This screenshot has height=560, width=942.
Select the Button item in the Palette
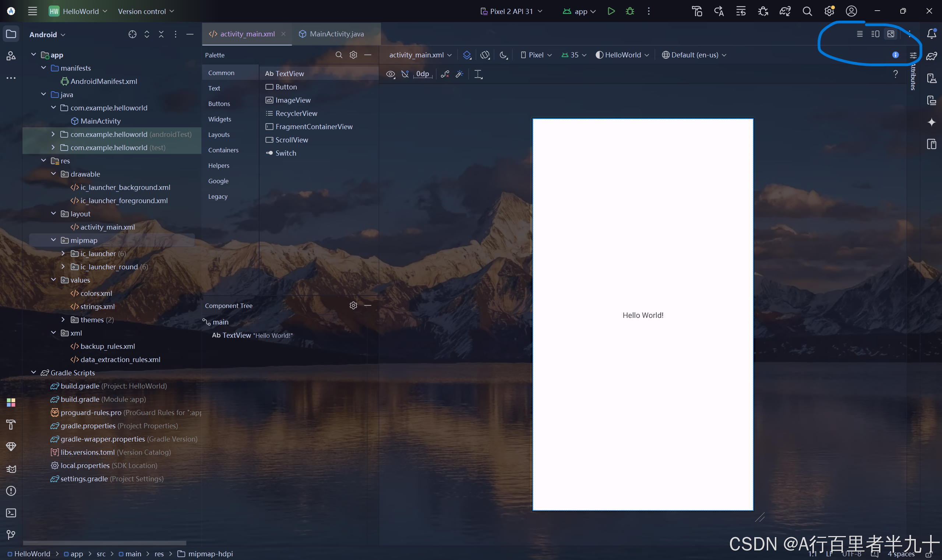pos(286,87)
